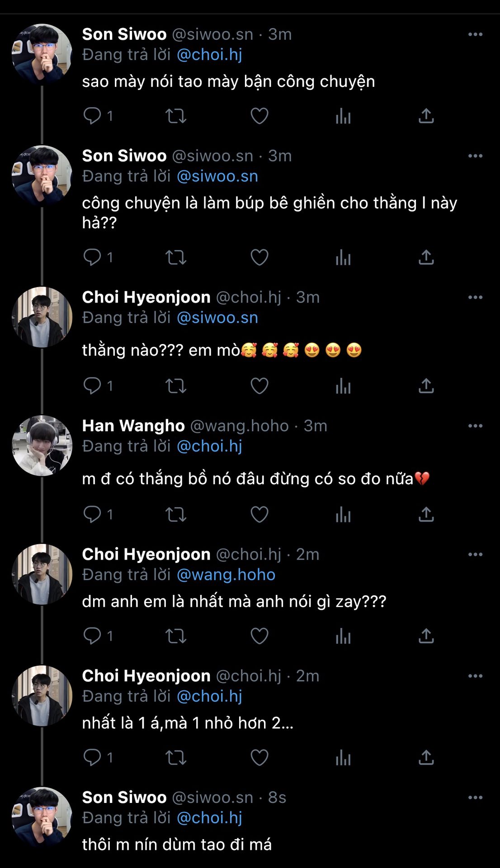Open Choi Hyeonjoon's display name on 'thằng nào' tweet
Image resolution: width=500 pixels, height=868 pixels.
tap(146, 297)
